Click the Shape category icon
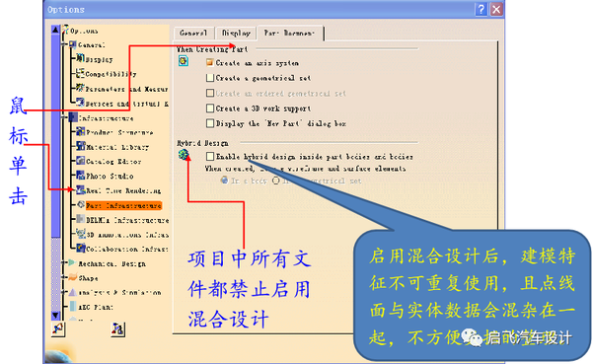This screenshot has width=592, height=364. click(72, 277)
